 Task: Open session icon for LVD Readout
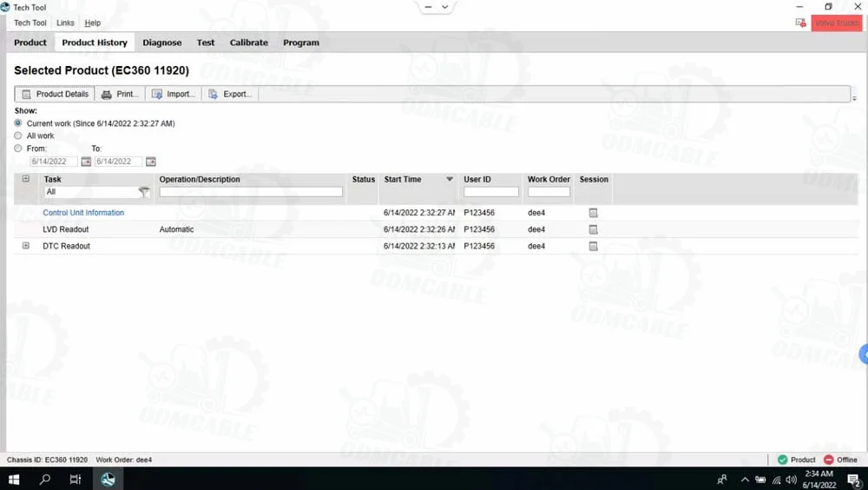(593, 228)
